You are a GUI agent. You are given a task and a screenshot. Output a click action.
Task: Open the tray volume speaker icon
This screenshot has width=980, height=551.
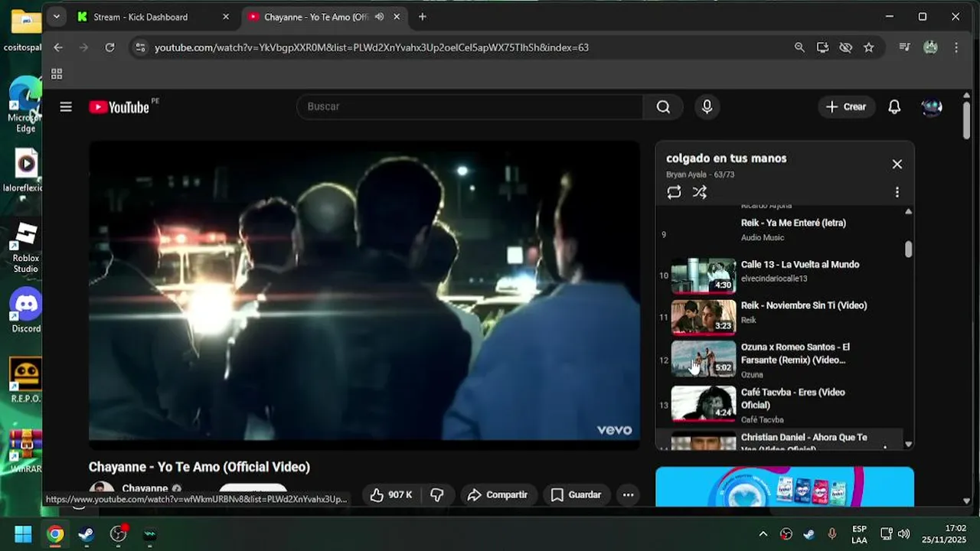coord(903,534)
